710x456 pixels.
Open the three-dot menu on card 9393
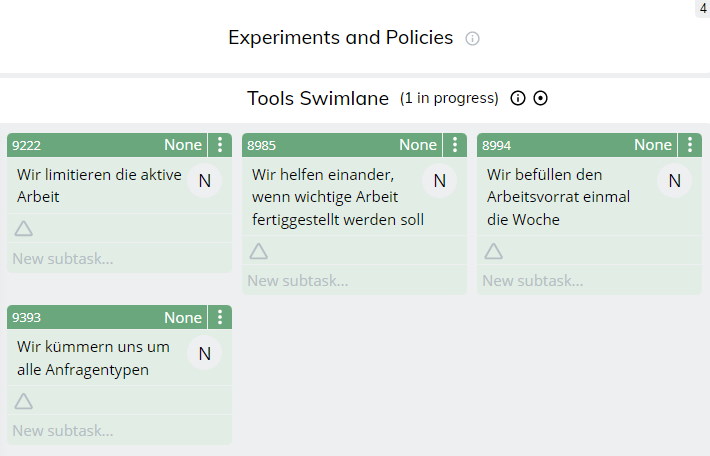tap(220, 317)
